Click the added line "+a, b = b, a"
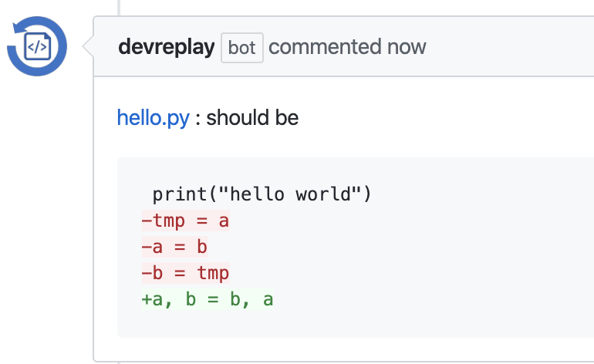 click(208, 300)
